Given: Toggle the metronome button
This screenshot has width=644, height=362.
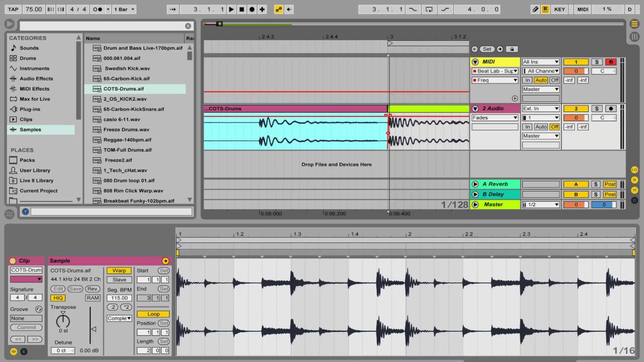Looking at the screenshot, I should [x=99, y=9].
